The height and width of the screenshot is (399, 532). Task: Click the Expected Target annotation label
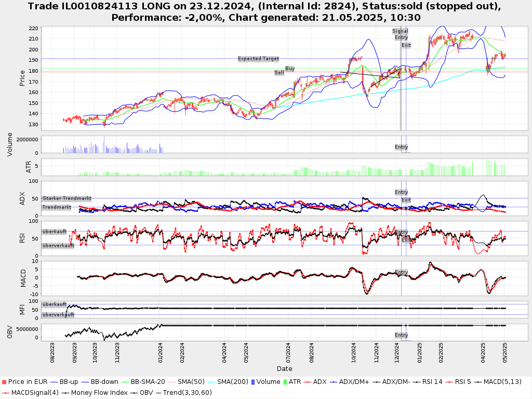pos(258,59)
